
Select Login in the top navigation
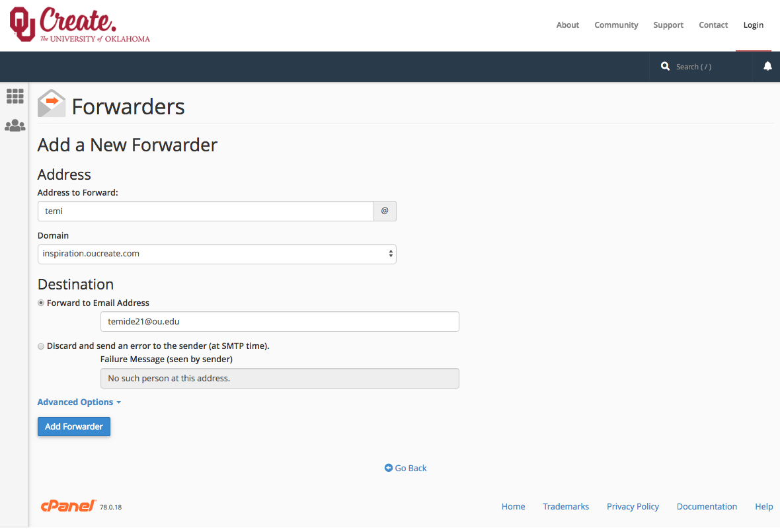(x=753, y=25)
